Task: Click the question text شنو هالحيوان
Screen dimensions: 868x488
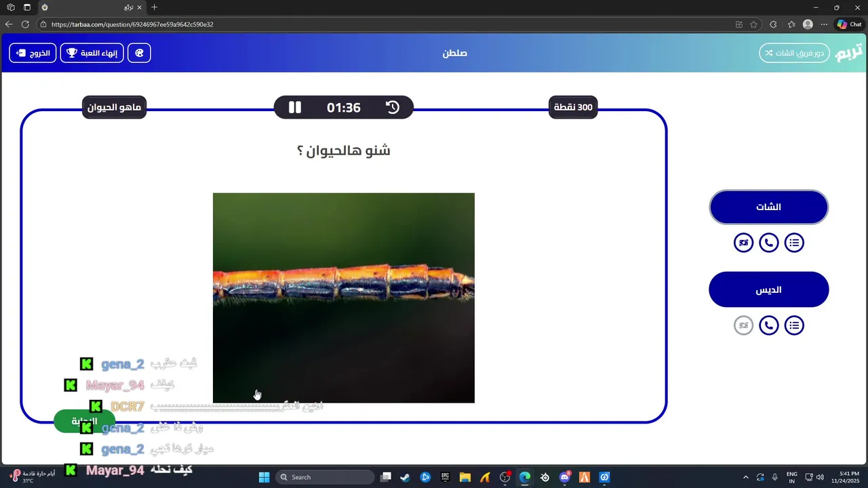Action: [x=344, y=150]
